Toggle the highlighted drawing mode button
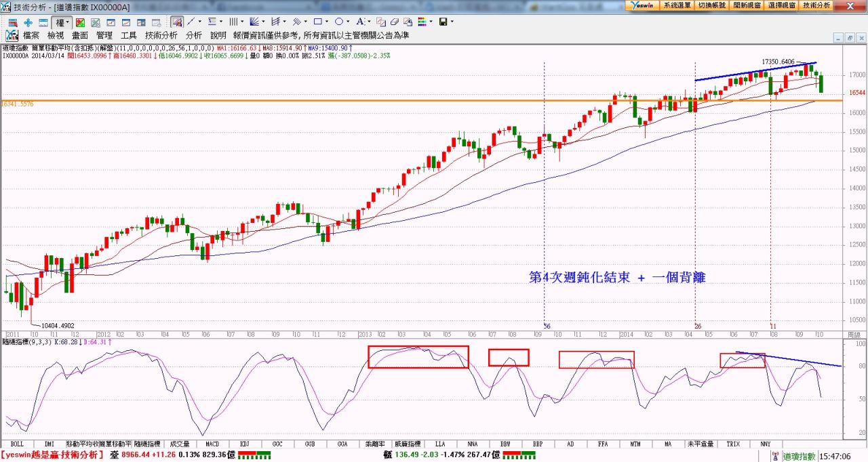This screenshot has height=462, width=868. [176, 22]
